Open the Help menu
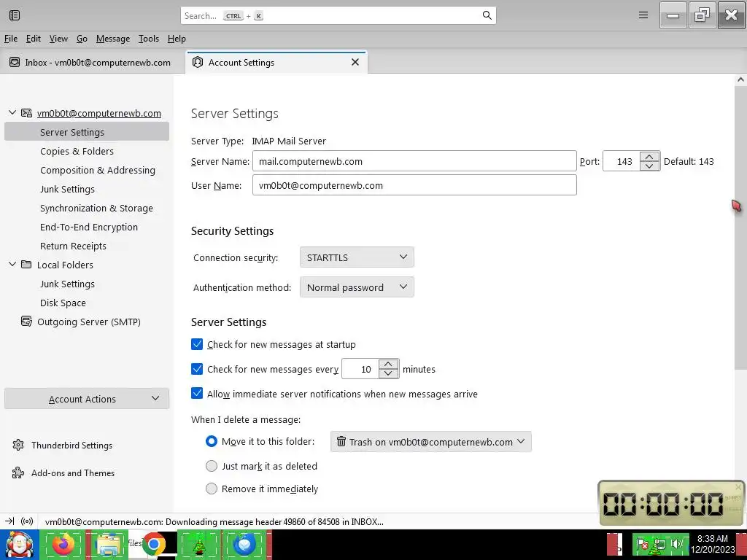 pyautogui.click(x=177, y=39)
